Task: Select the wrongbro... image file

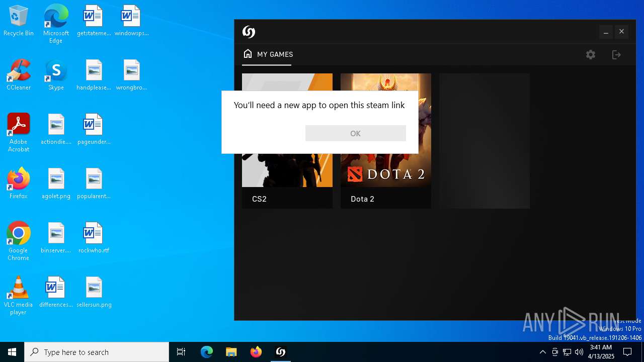Action: tap(131, 75)
